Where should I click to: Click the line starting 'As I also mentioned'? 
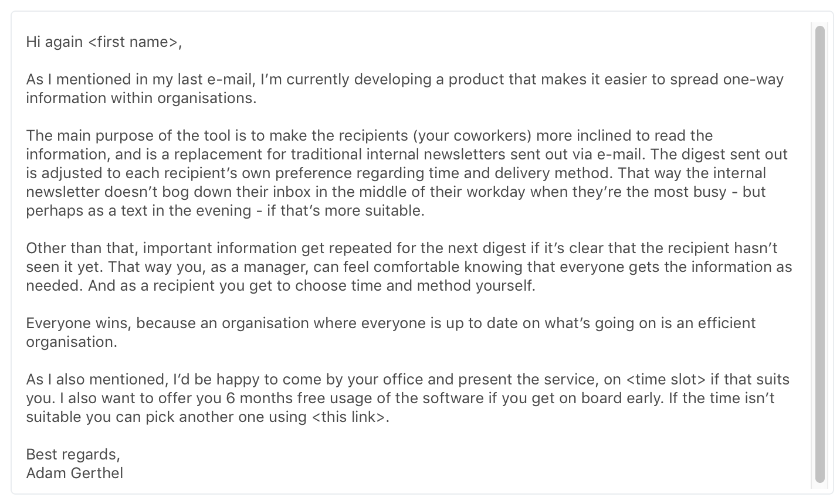408,380
